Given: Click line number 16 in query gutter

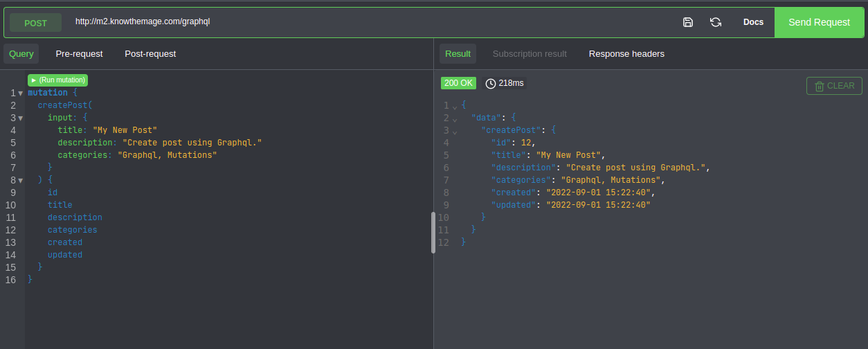Looking at the screenshot, I should click(x=10, y=280).
